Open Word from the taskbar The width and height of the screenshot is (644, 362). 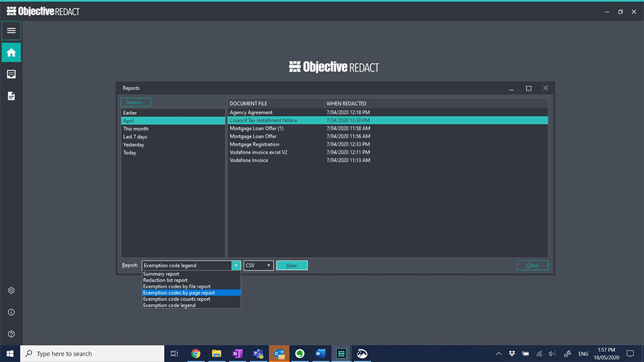(321, 353)
